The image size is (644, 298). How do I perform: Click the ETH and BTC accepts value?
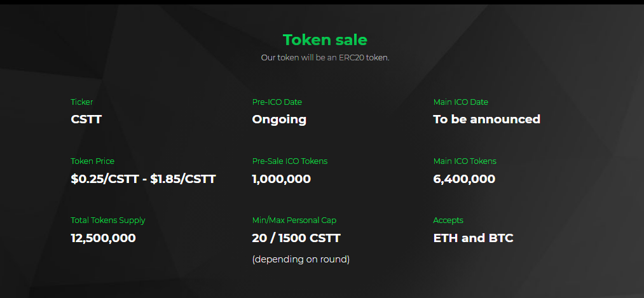coord(473,238)
